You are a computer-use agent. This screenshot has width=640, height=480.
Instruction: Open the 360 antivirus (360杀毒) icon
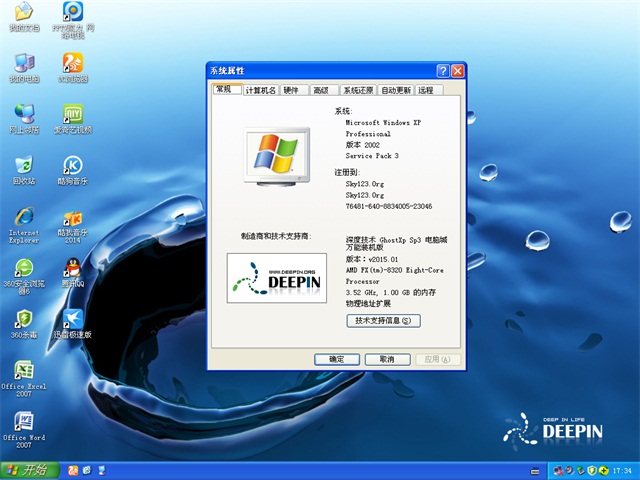[23, 319]
